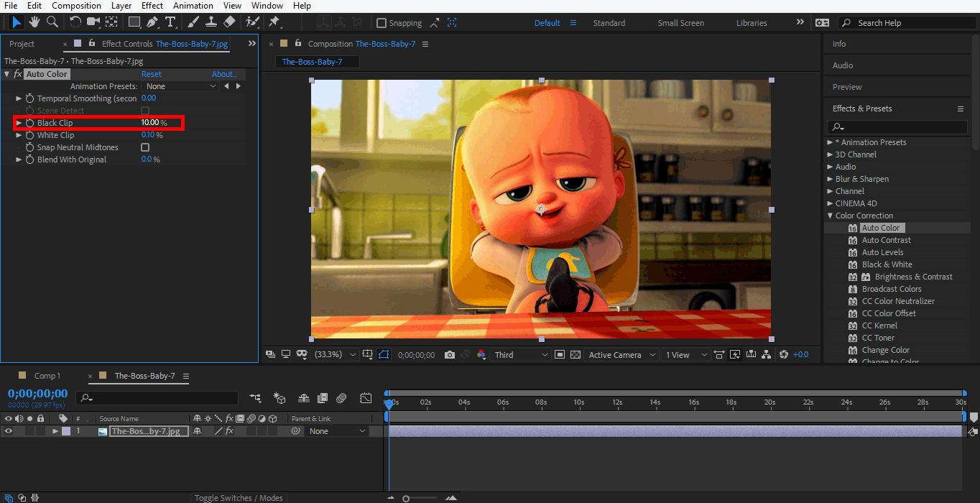The width and height of the screenshot is (980, 503).
Task: Select the Hand tool
Action: tap(34, 22)
